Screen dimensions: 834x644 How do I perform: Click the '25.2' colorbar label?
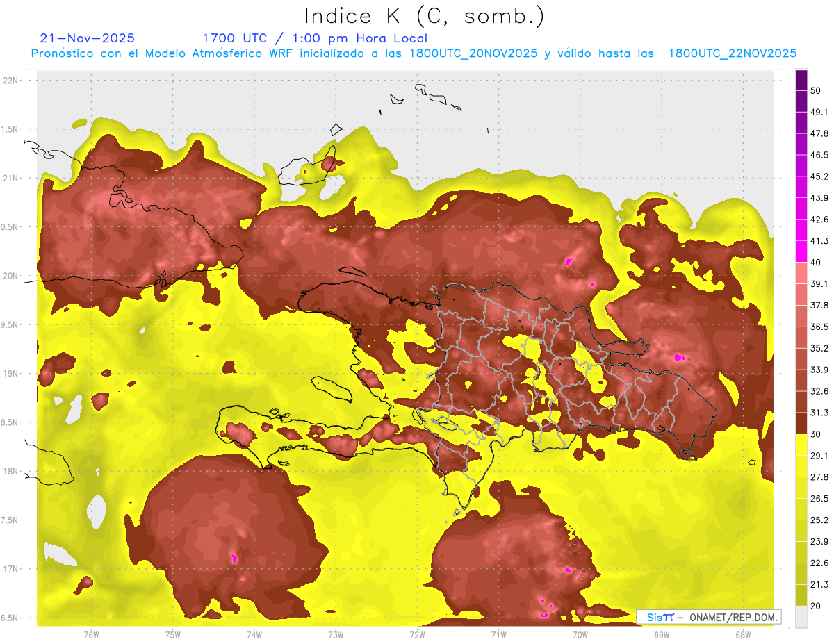tap(819, 520)
